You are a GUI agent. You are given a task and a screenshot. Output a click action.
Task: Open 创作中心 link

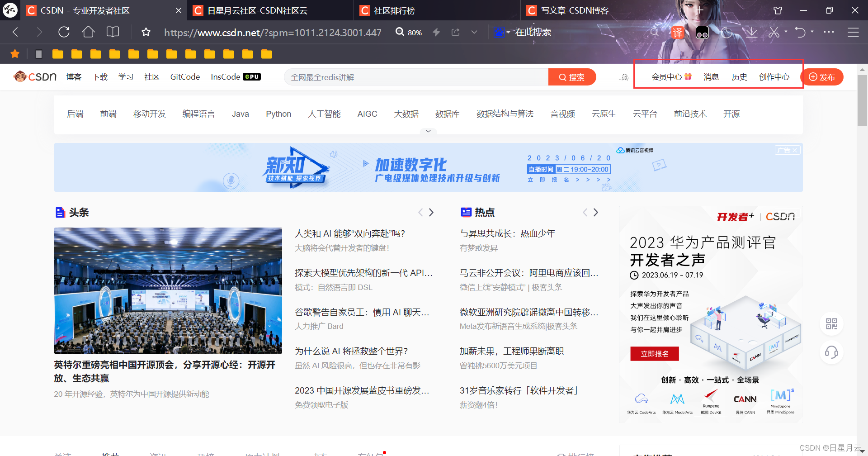pos(774,77)
